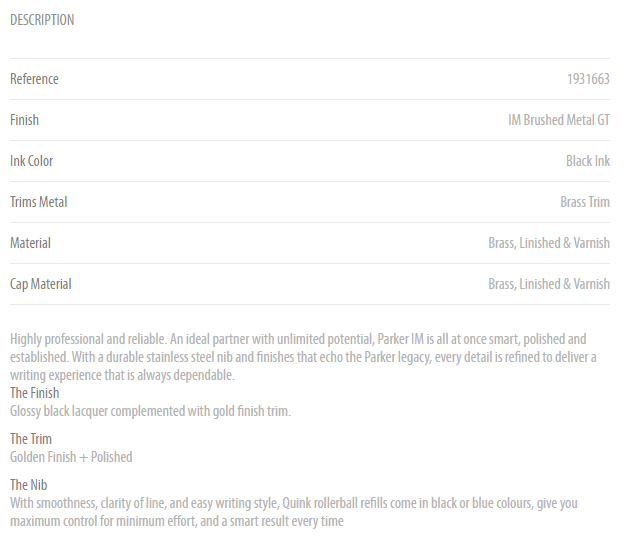Click The Nib subheading
Screen dimensions: 635x542
pos(28,485)
